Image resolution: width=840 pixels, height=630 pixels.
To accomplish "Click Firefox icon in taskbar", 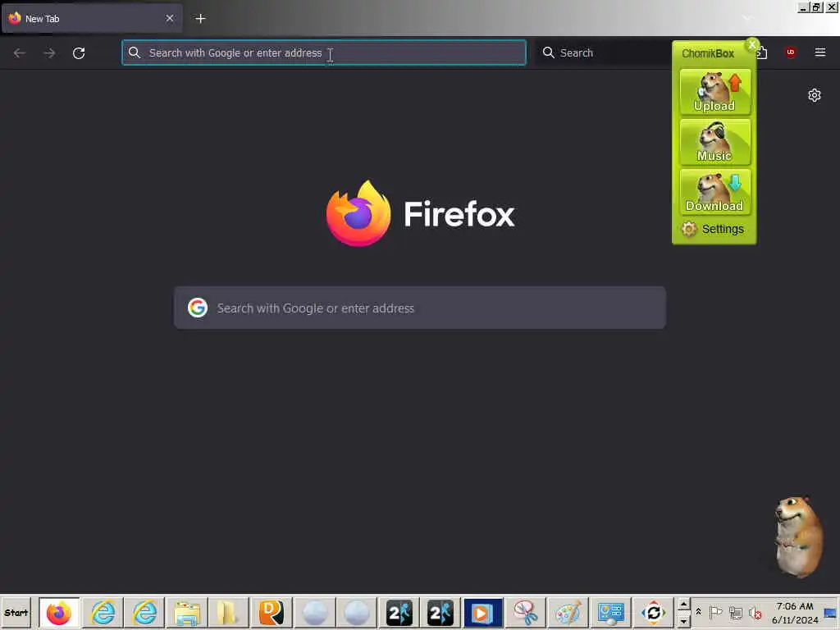I will point(59,613).
